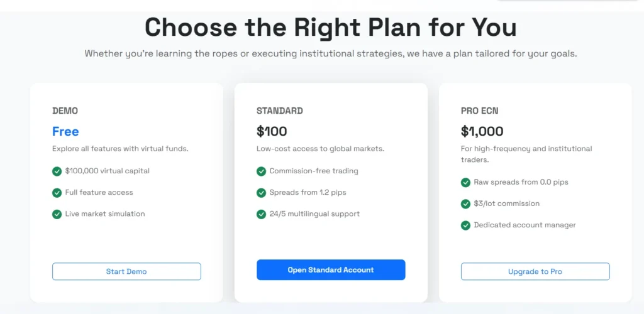Click checkmark icon next to $3/lot commission
The image size is (644, 314).
click(466, 203)
